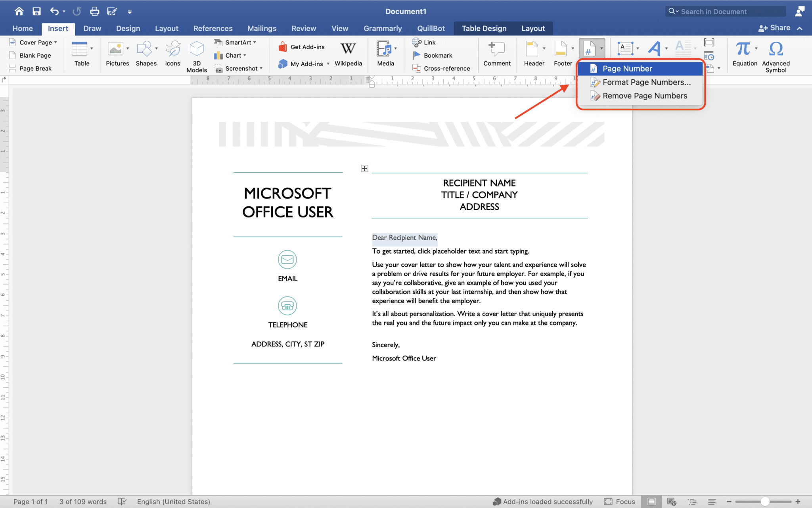Screen dimensions: 812x508
Task: Switch to Outline view
Action: (x=692, y=502)
